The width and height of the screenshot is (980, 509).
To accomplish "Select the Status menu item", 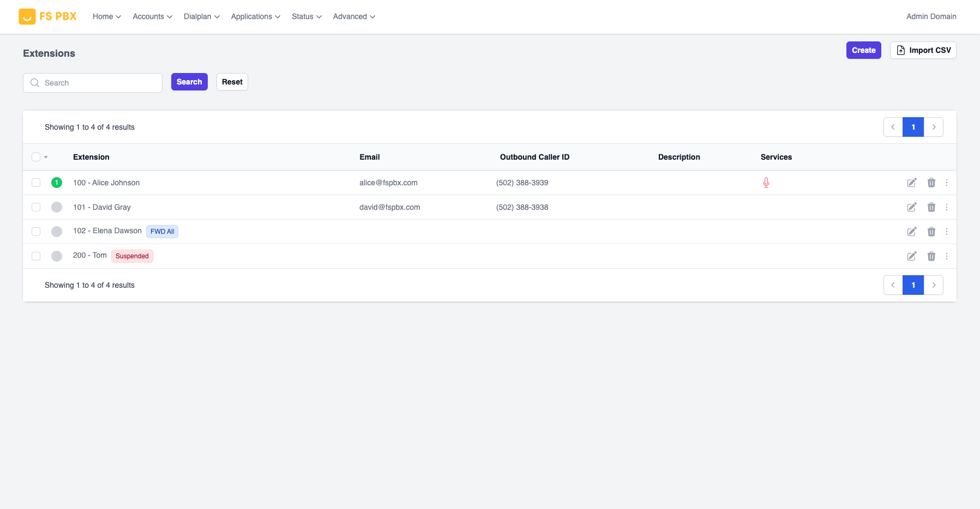I will click(305, 16).
